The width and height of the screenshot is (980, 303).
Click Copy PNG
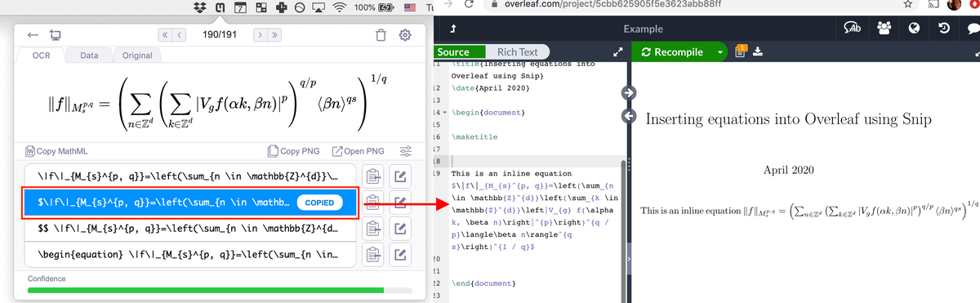click(295, 151)
